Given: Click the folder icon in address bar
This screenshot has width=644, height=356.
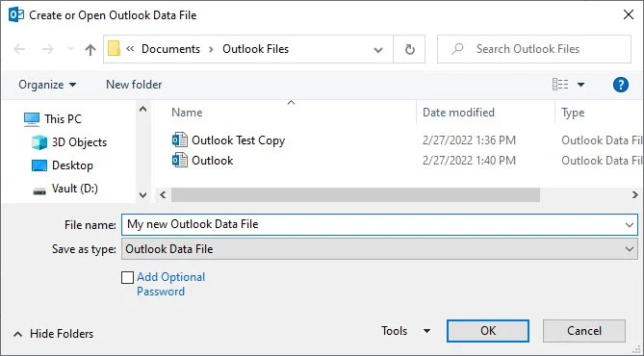Looking at the screenshot, I should click(114, 49).
